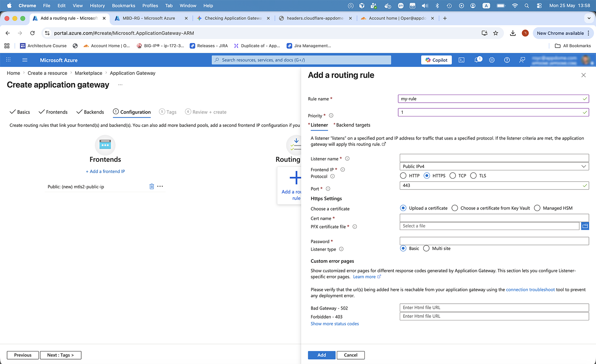
Task: Browse for a PFX certificate file
Action: (585, 226)
